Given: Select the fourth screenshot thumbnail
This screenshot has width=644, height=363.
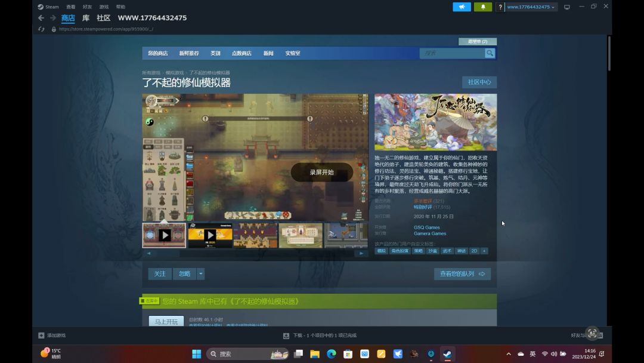Looking at the screenshot, I should point(301,236).
